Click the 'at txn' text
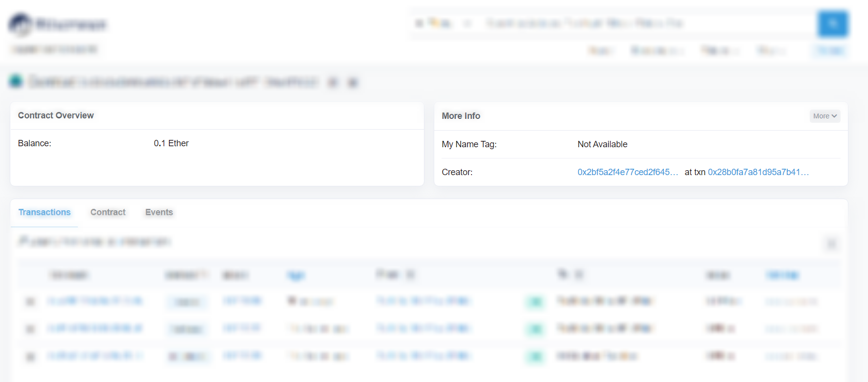Image resolution: width=868 pixels, height=382 pixels. click(695, 172)
